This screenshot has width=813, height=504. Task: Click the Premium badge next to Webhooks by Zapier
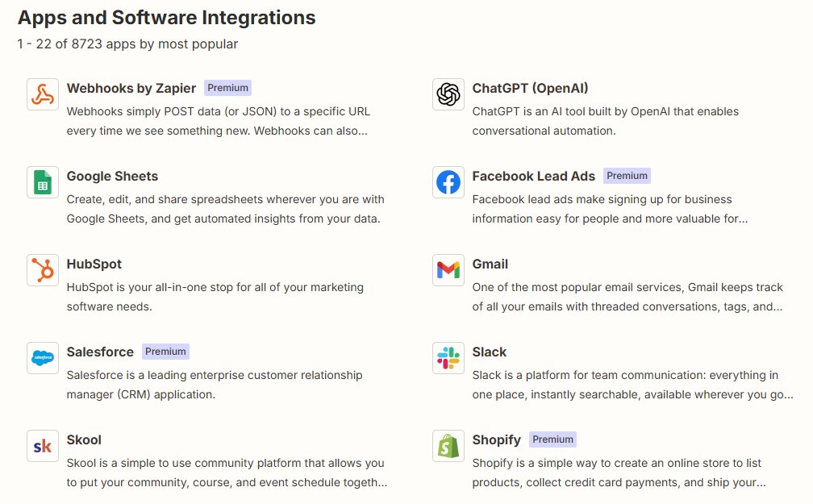click(227, 88)
